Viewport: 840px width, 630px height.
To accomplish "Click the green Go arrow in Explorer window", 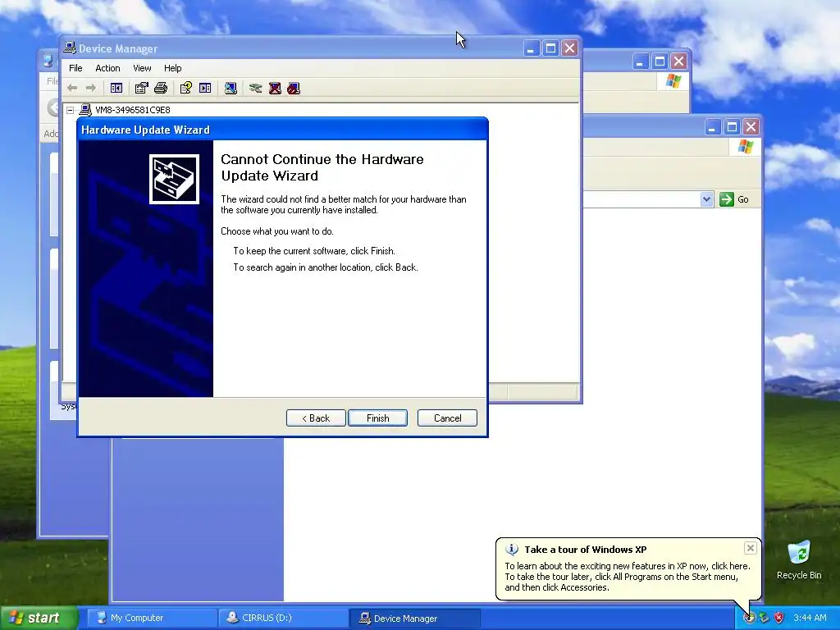I will pos(727,199).
